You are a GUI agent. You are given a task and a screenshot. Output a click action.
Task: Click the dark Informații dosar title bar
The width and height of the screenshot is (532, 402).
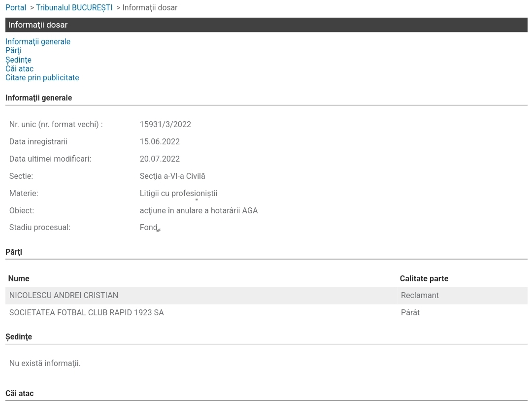[266, 25]
